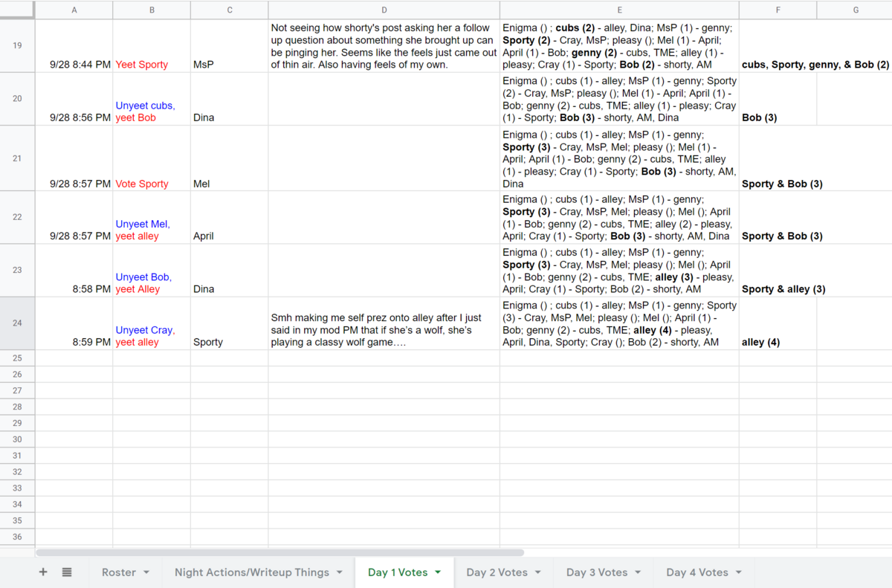Select cell containing 'Yeet Sporty'

click(x=152, y=45)
